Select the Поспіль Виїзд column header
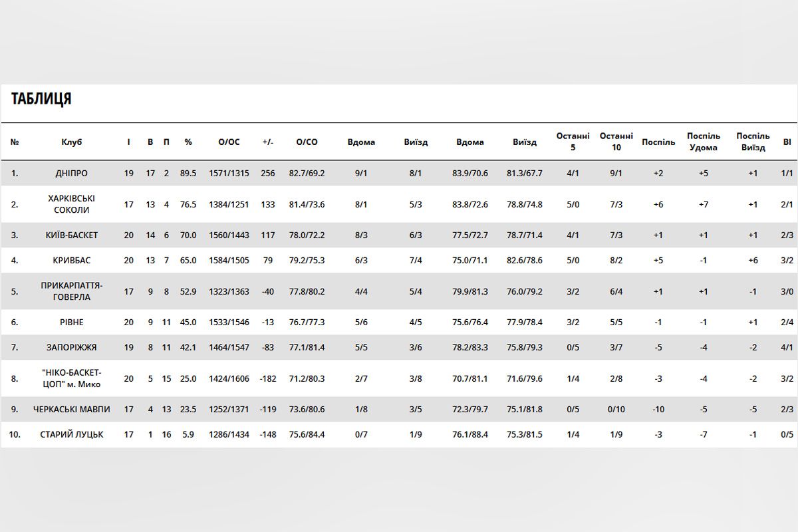The height and width of the screenshot is (532, 798). tap(753, 142)
